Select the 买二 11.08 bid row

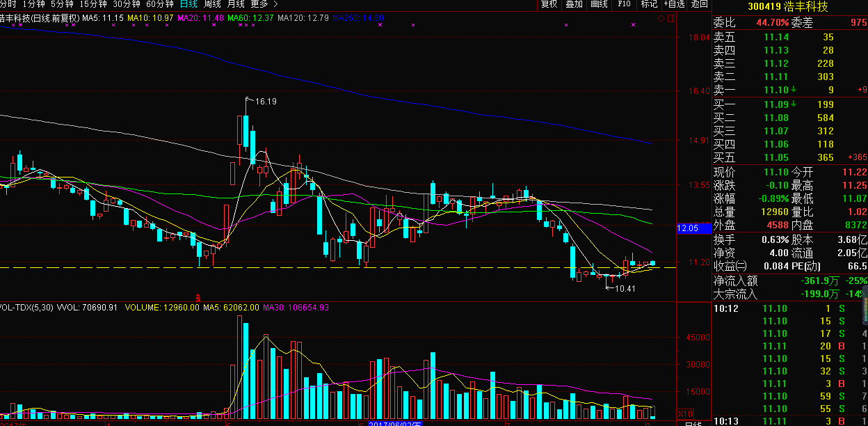click(790, 118)
